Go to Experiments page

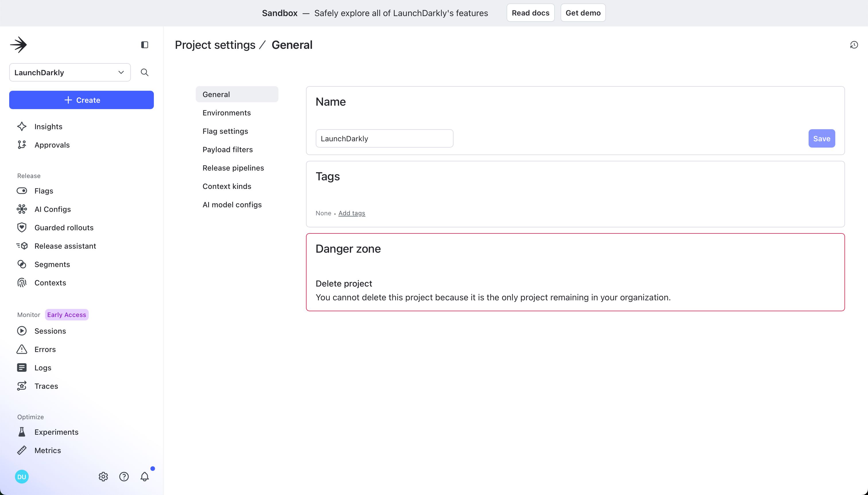(x=57, y=432)
